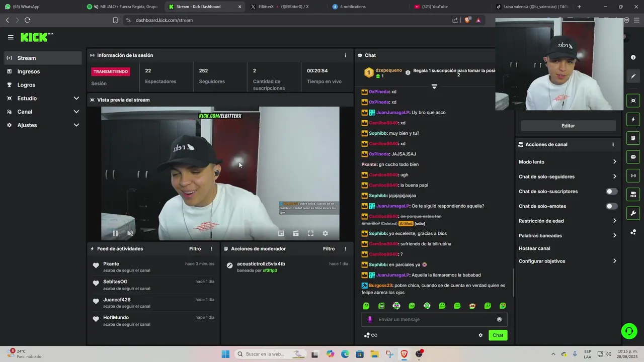644x362 pixels.
Task: Toggle Chat de solo-suscriptores
Action: pyautogui.click(x=611, y=192)
